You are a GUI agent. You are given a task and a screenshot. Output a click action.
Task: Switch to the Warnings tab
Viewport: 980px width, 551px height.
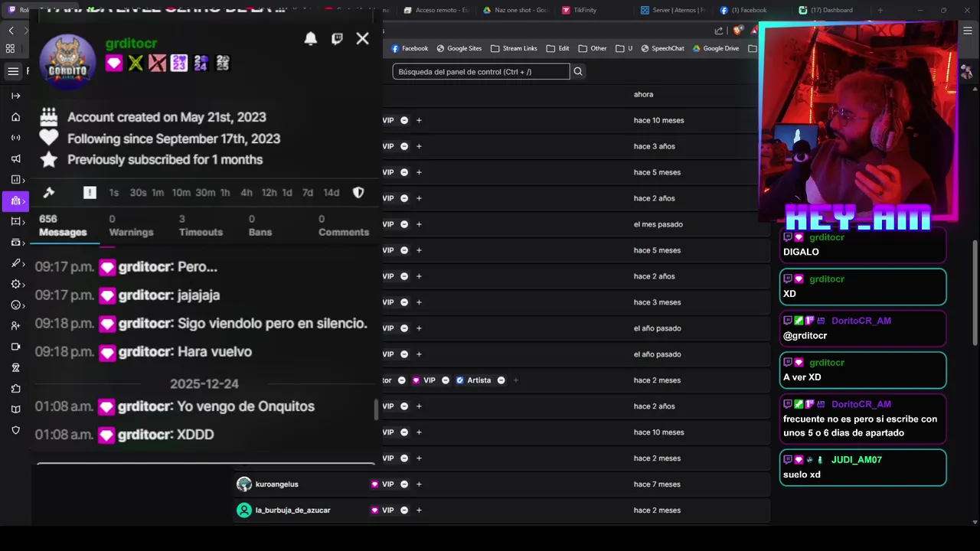[x=131, y=225]
